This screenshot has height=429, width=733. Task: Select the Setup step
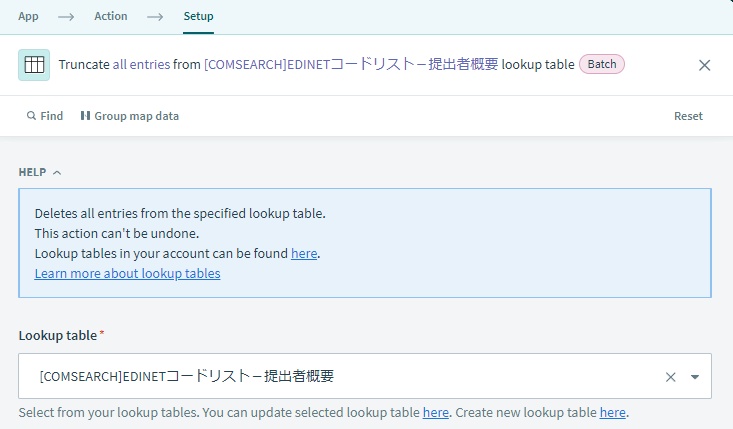(x=198, y=16)
